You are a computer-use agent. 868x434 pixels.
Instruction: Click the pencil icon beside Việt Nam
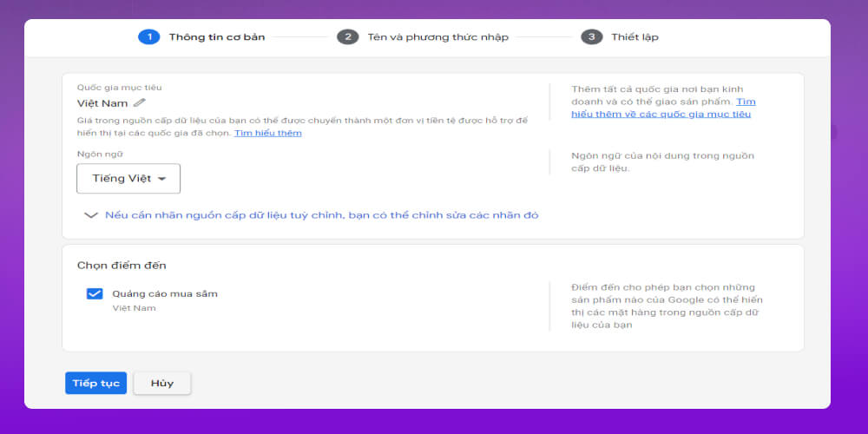pos(140,103)
